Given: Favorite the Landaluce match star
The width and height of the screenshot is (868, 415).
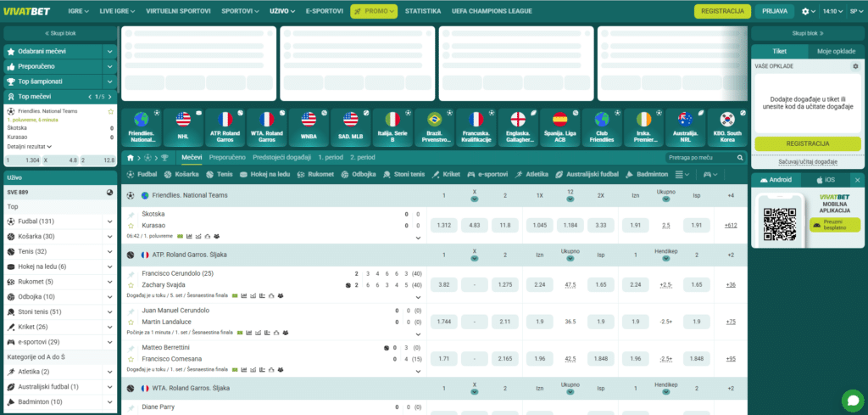Looking at the screenshot, I should click(x=131, y=322).
